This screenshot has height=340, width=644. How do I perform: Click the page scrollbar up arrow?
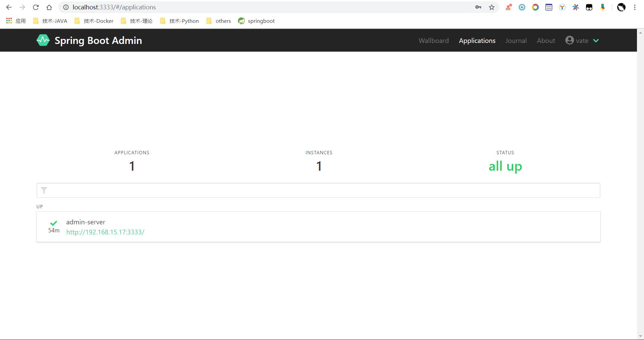[x=640, y=33]
